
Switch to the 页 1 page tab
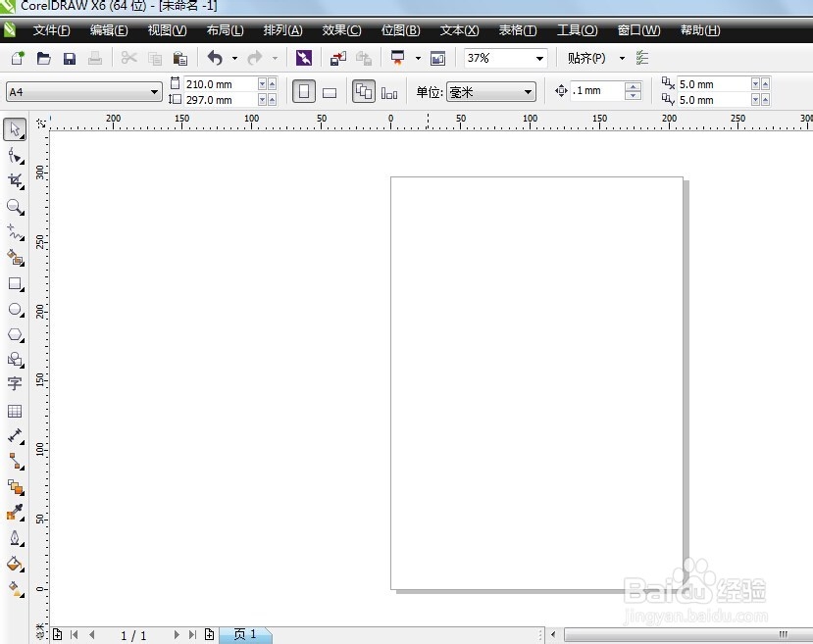(245, 634)
